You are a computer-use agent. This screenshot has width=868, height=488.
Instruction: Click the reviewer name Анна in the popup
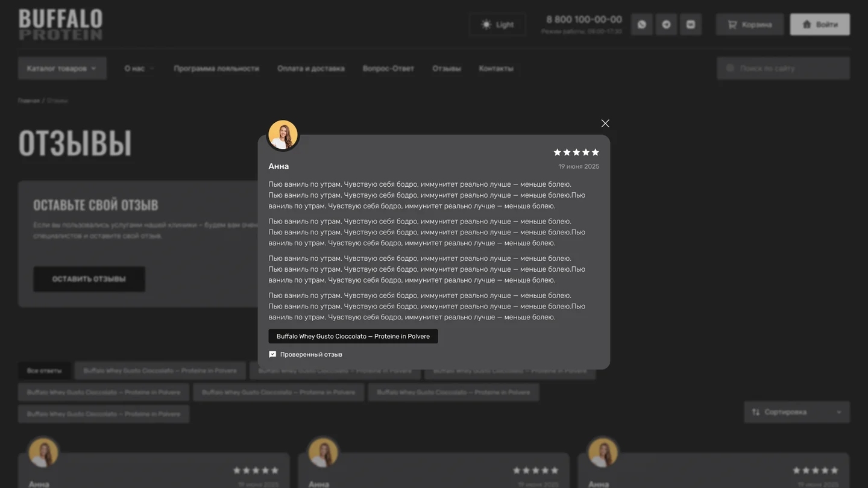pyautogui.click(x=278, y=166)
